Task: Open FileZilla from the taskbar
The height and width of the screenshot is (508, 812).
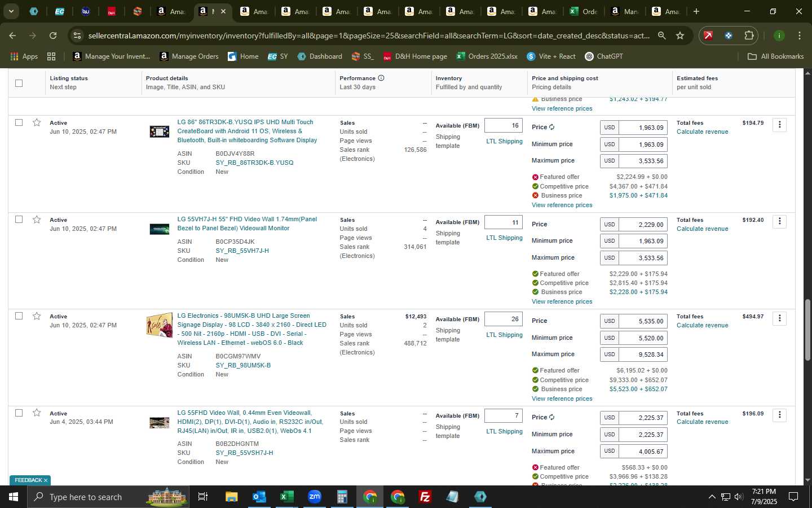Action: 425,497
